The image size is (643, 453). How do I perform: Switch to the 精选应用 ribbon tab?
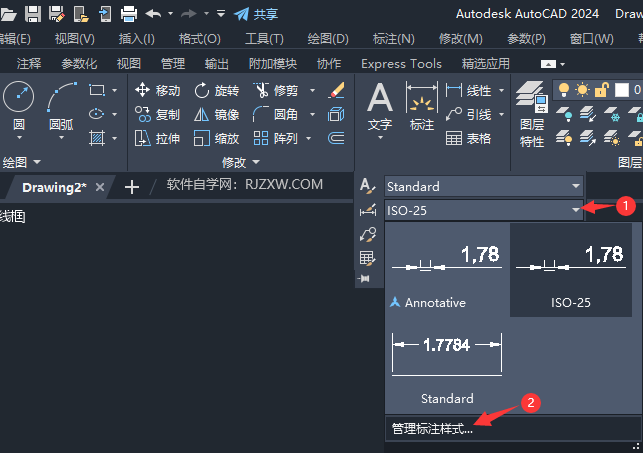pos(486,64)
